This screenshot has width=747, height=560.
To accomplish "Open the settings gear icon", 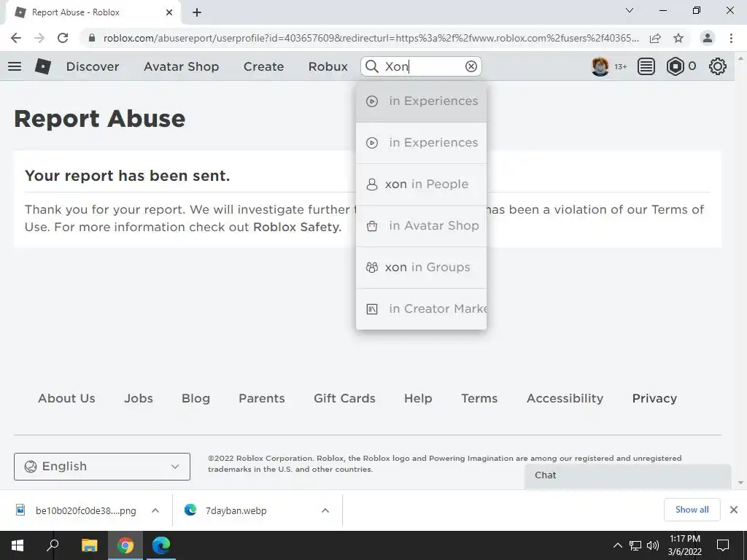I will (x=718, y=66).
